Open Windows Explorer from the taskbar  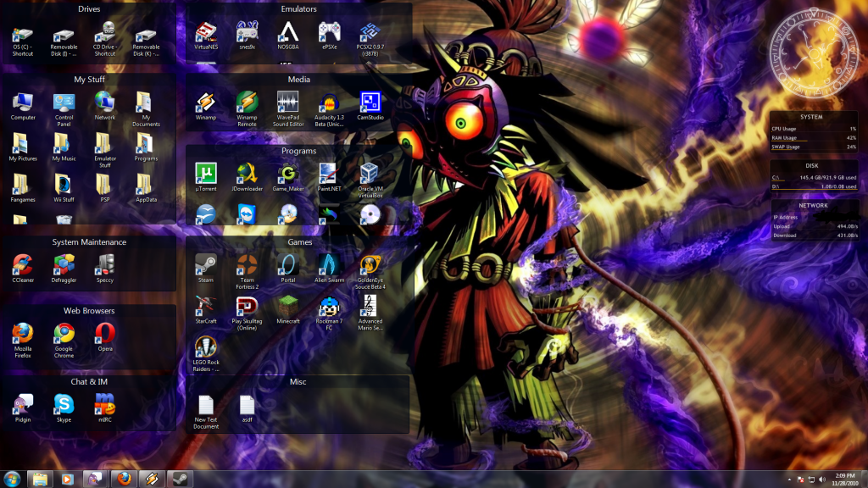tap(40, 480)
